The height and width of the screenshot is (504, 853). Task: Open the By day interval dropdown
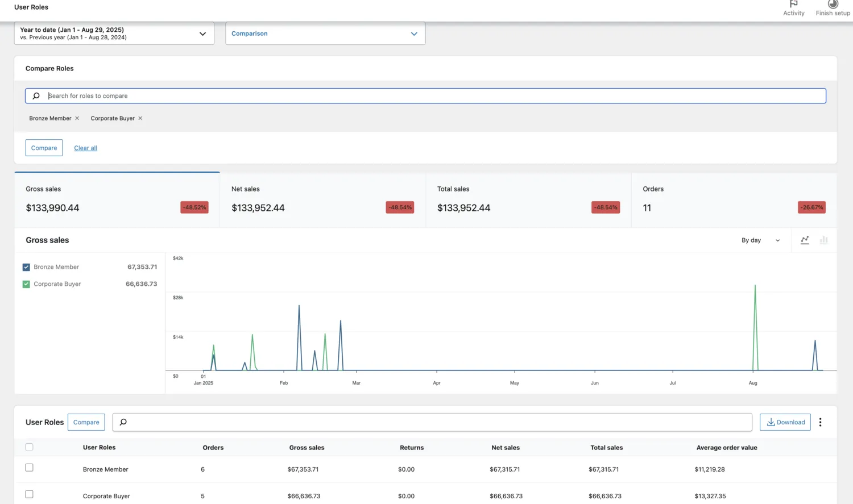pyautogui.click(x=760, y=240)
